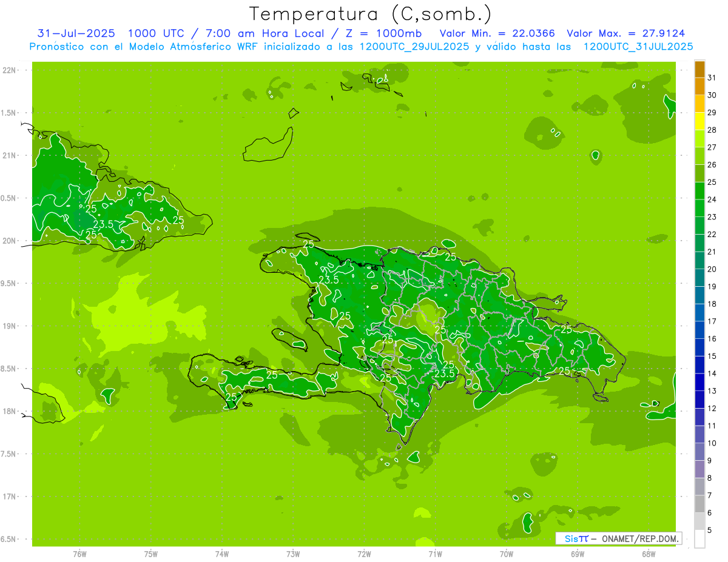This screenshot has height=562, width=728.
Task: Click the "Valor Max. = 27.9124" readout
Action: coord(626,33)
